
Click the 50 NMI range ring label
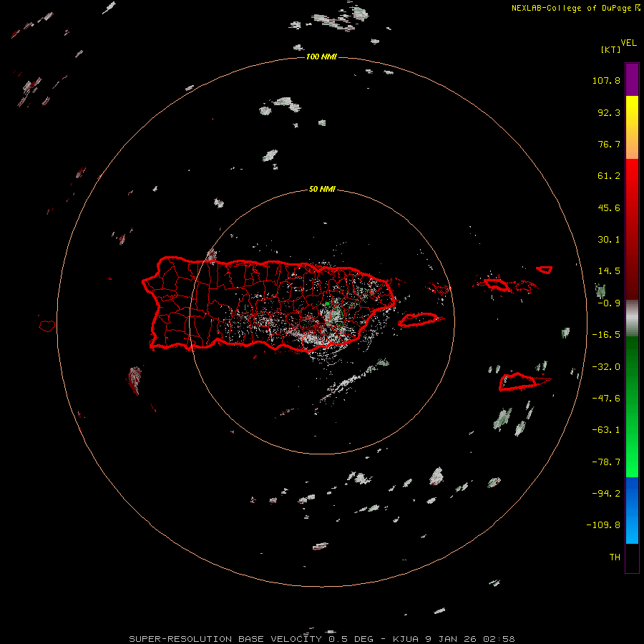point(322,189)
